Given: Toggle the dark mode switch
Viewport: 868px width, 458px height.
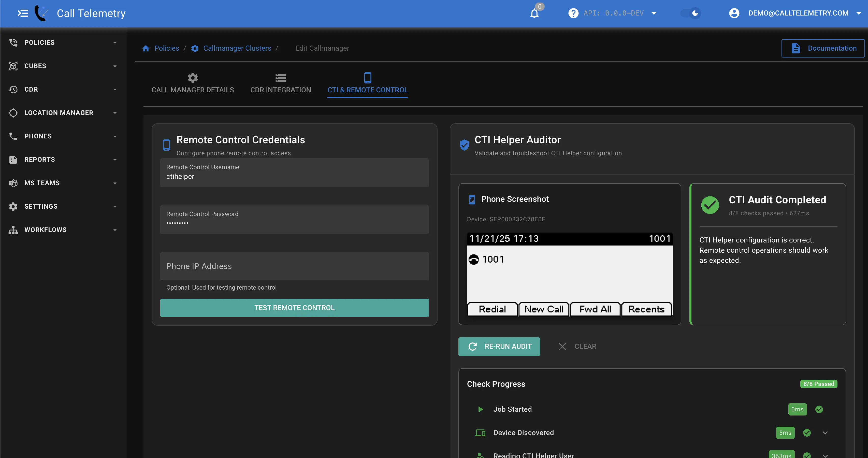Looking at the screenshot, I should pyautogui.click(x=691, y=13).
